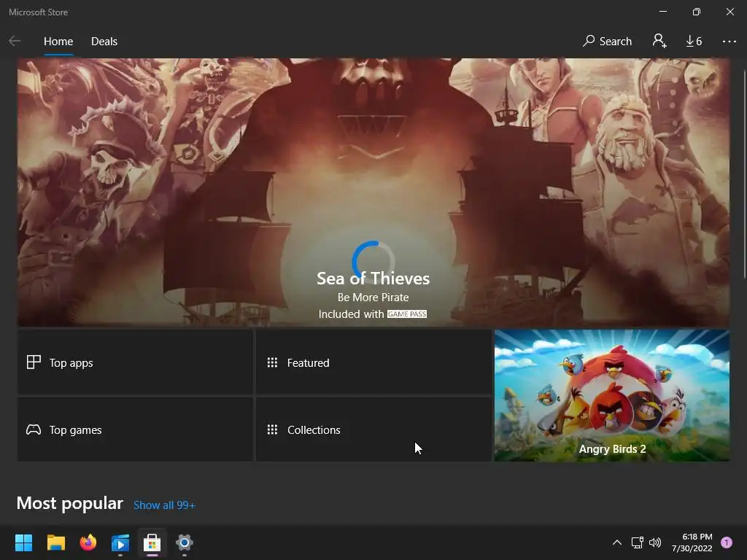Open the Top apps tile

click(135, 362)
